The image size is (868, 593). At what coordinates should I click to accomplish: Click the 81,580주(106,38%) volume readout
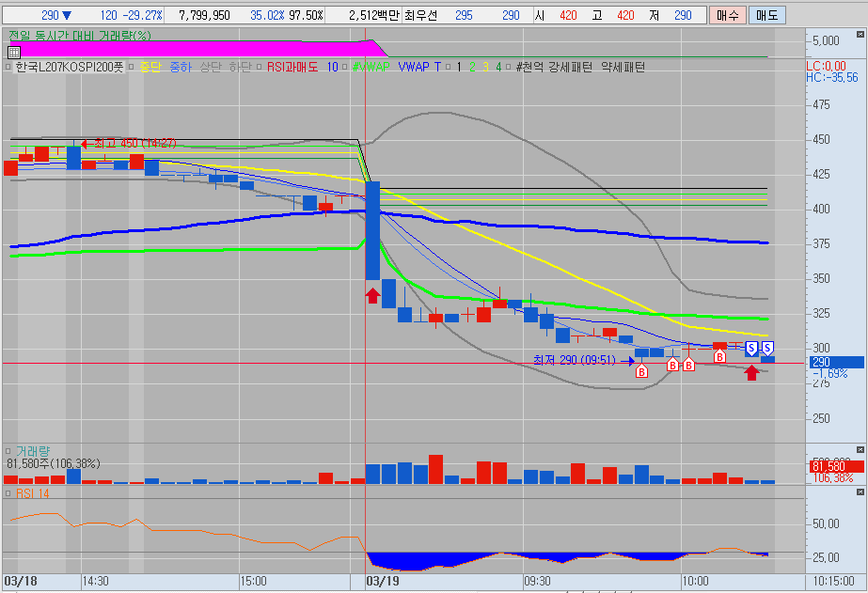point(54,463)
